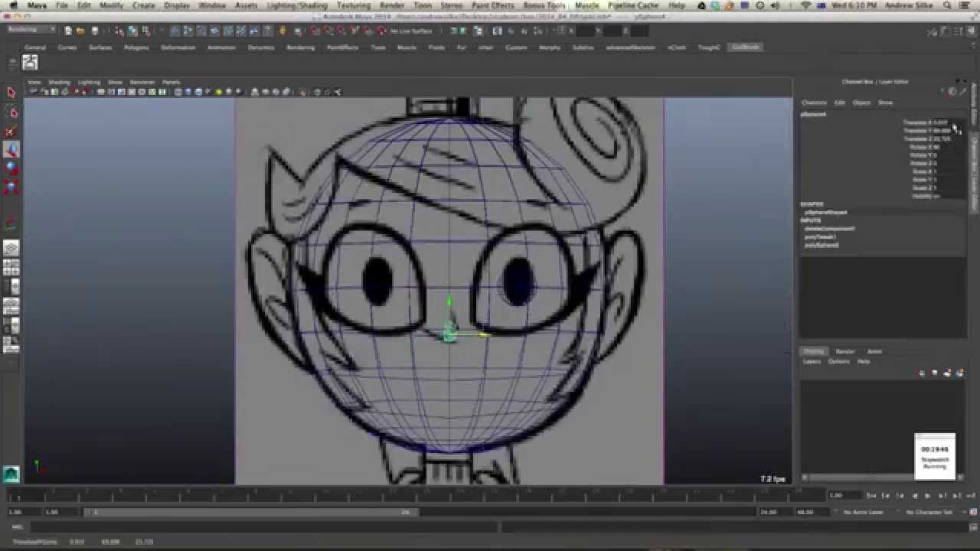Image resolution: width=980 pixels, height=551 pixels.
Task: Open the Create menu in the menu bar
Action: (143, 5)
